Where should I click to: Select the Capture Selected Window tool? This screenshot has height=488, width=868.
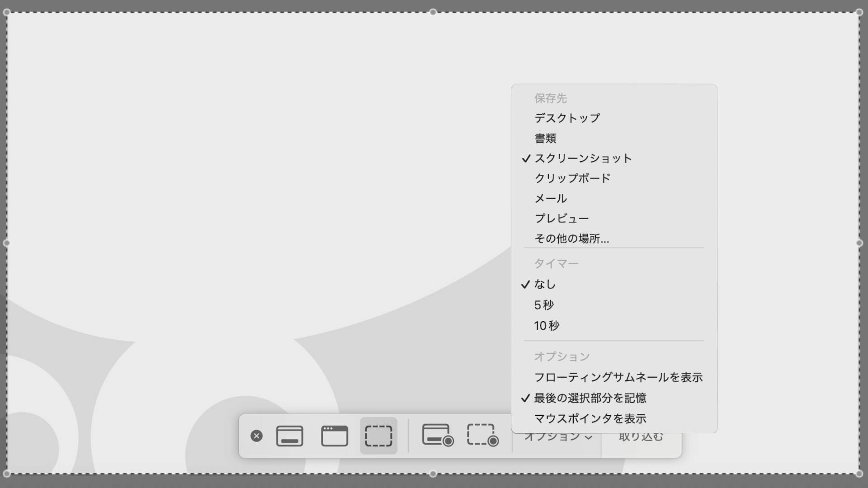click(334, 436)
